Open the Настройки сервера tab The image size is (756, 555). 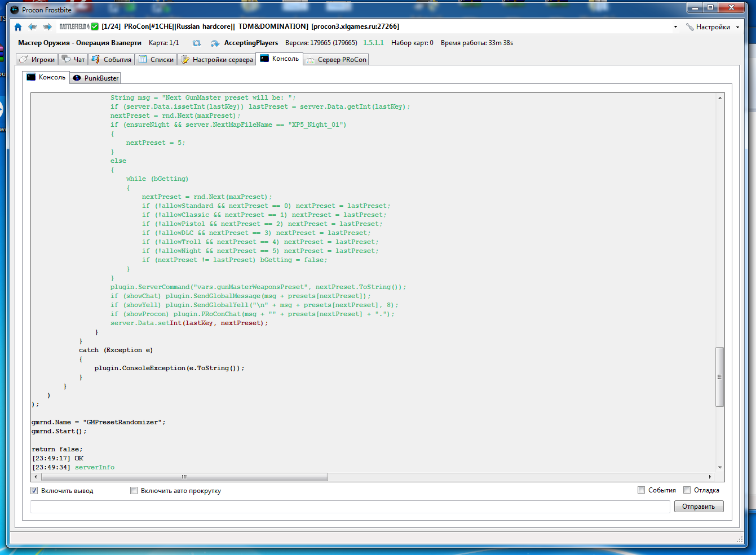tap(217, 60)
